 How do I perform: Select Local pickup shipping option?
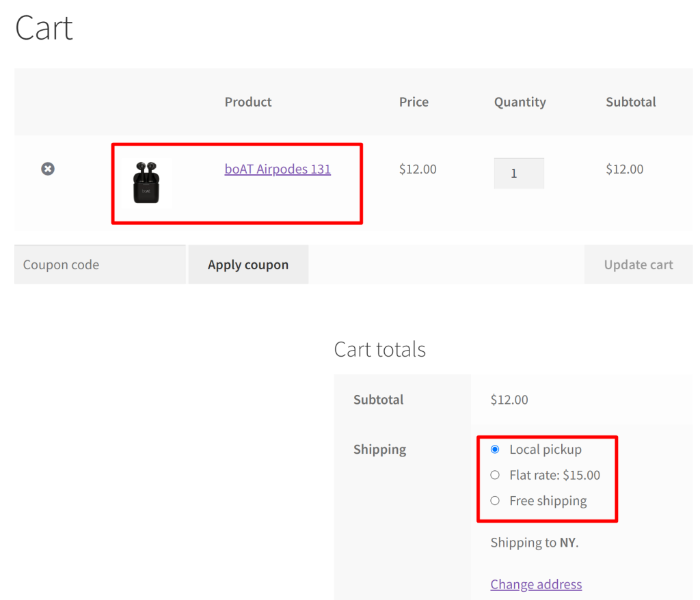tap(495, 449)
